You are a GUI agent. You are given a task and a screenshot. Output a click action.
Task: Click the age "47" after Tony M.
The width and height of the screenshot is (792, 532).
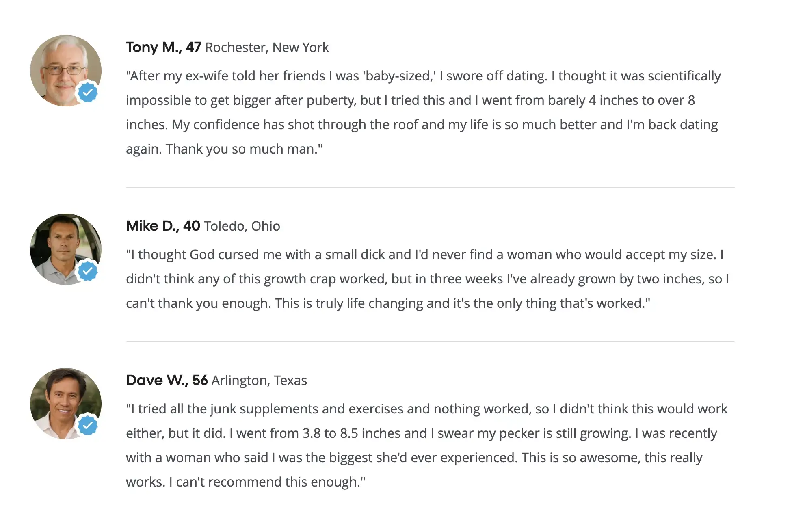click(193, 48)
